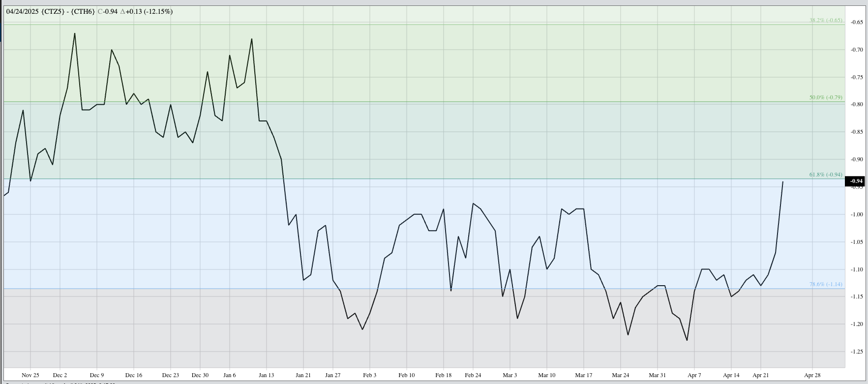Image resolution: width=868 pixels, height=384 pixels.
Task: Click the -0.70 price axis label
Action: click(x=857, y=50)
